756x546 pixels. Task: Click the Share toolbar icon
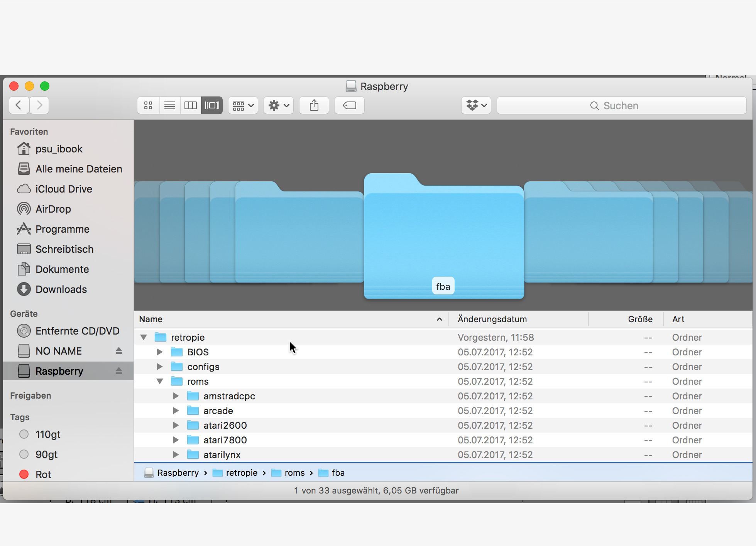click(314, 105)
